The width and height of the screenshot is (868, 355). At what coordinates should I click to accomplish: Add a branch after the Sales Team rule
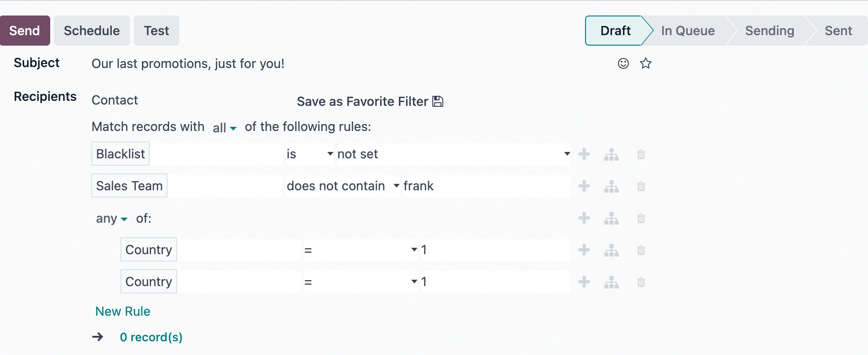click(x=612, y=186)
